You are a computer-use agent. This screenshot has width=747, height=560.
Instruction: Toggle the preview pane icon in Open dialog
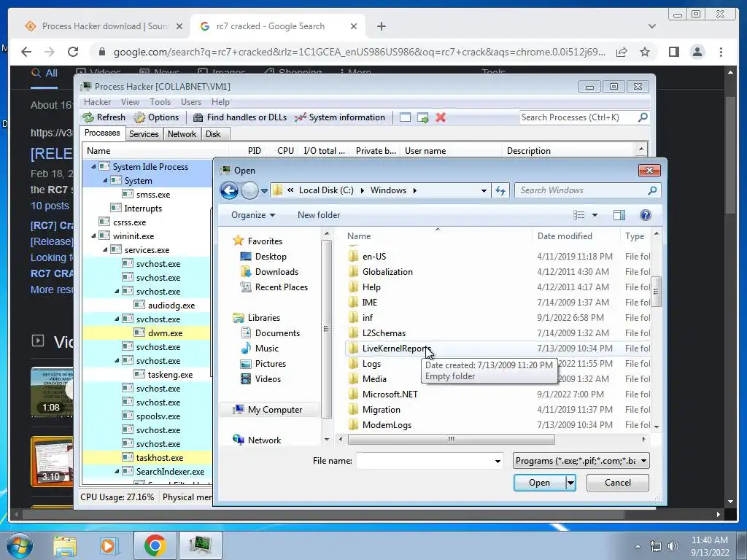pyautogui.click(x=619, y=215)
